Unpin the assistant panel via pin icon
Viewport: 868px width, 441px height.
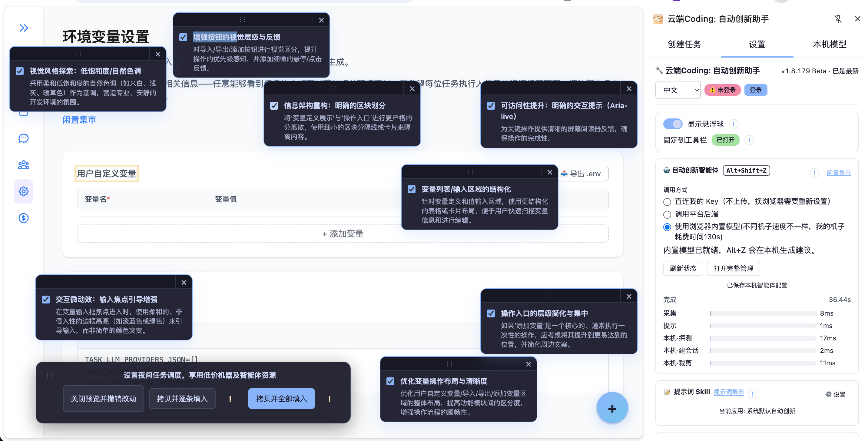(x=838, y=19)
